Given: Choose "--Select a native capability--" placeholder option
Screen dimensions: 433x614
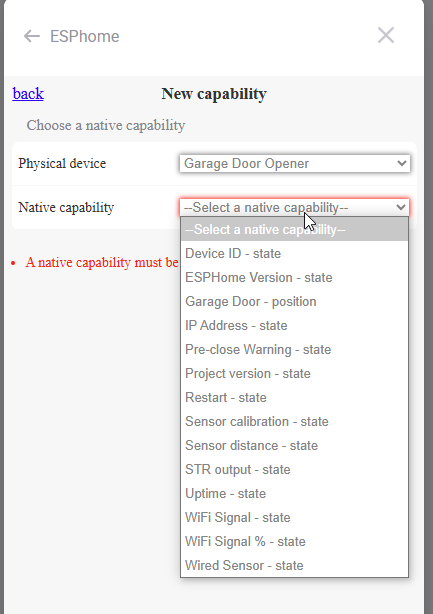Looking at the screenshot, I should [294, 229].
